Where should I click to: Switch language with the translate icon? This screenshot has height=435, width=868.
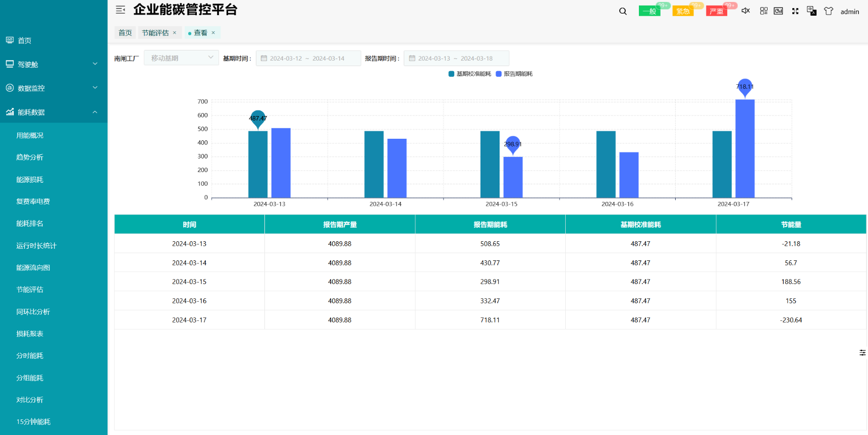tap(811, 11)
